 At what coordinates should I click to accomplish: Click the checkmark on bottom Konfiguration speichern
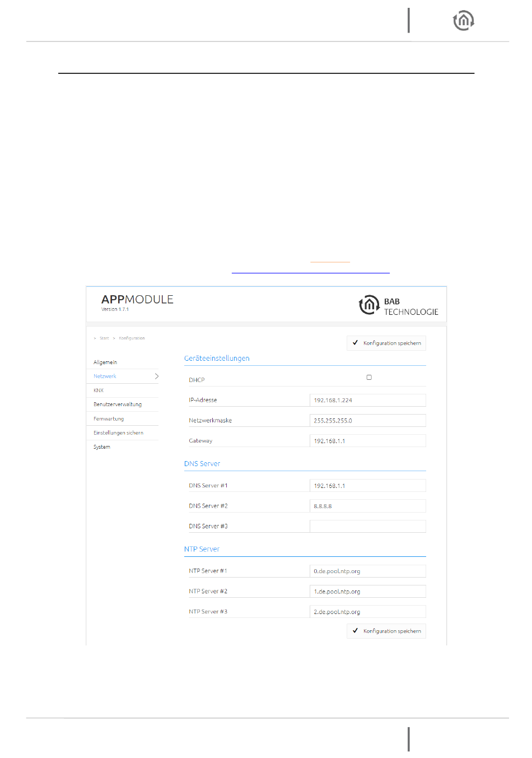pos(355,631)
